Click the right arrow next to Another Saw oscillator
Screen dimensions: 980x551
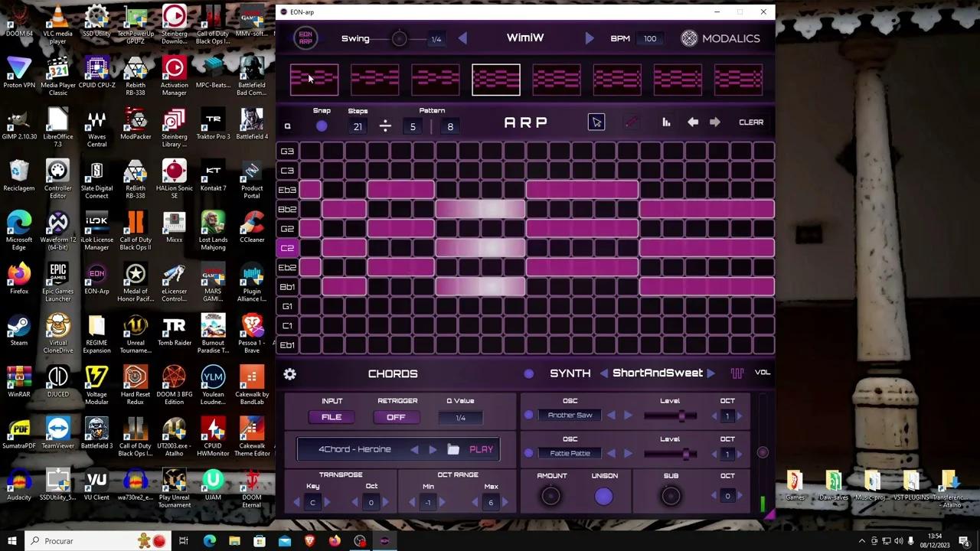(629, 415)
